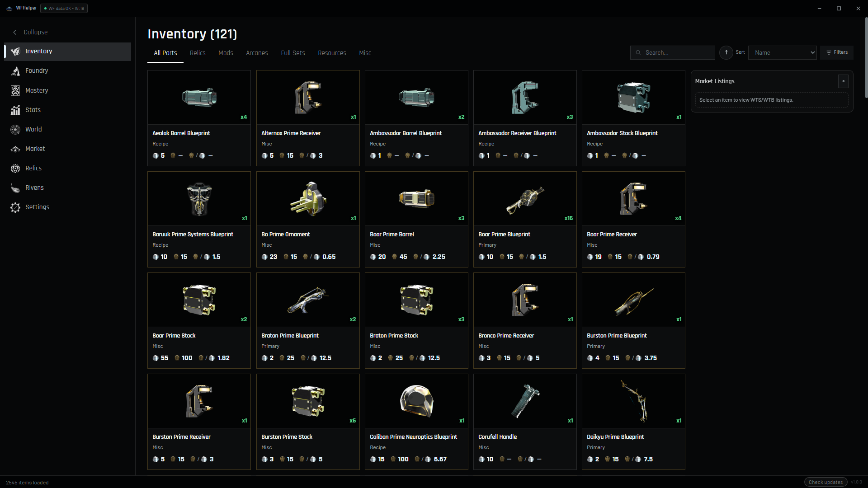
Task: Toggle sort direction with arrow button
Action: pyautogui.click(x=726, y=52)
